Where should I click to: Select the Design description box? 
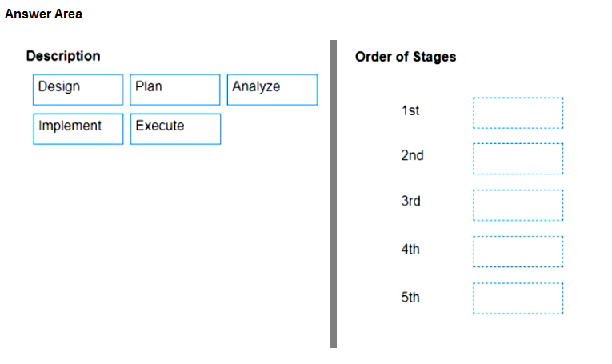click(x=78, y=90)
